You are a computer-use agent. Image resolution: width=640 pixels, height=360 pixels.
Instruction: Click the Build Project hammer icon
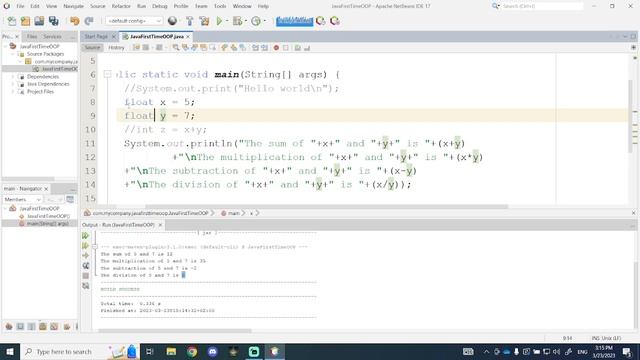pos(189,21)
